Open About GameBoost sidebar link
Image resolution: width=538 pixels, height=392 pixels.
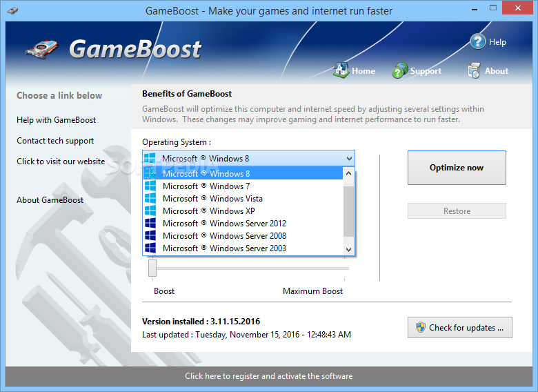(50, 199)
